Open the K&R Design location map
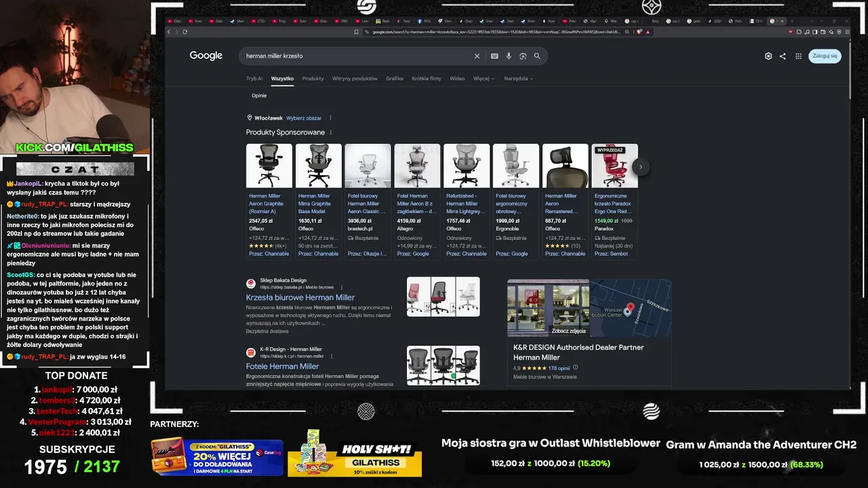The image size is (868, 488). (x=630, y=308)
